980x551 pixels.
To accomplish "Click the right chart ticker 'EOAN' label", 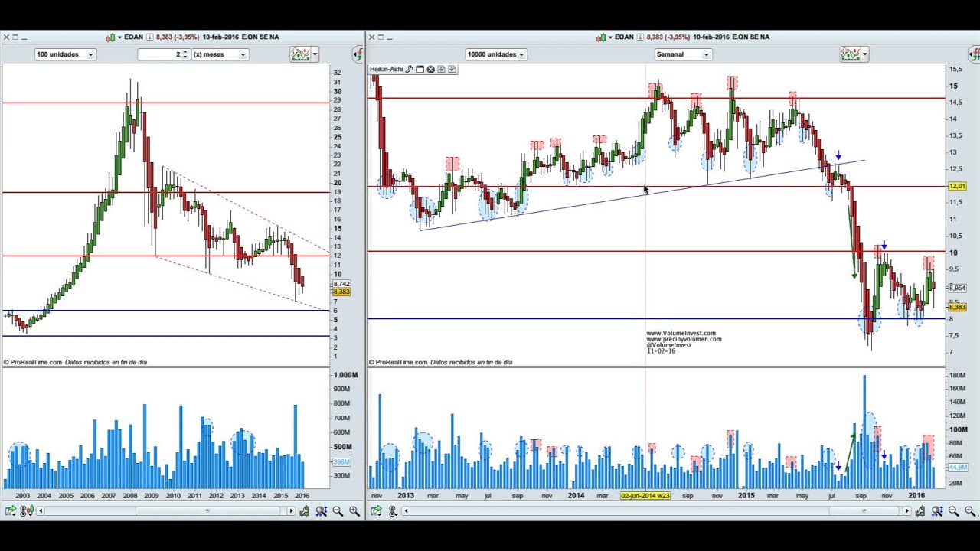I will (624, 37).
